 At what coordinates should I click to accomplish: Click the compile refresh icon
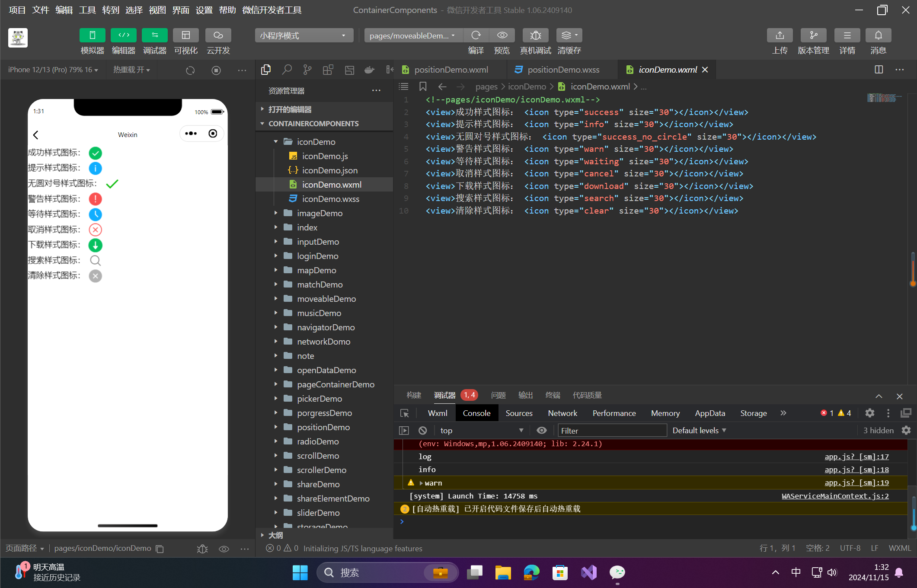(x=476, y=35)
